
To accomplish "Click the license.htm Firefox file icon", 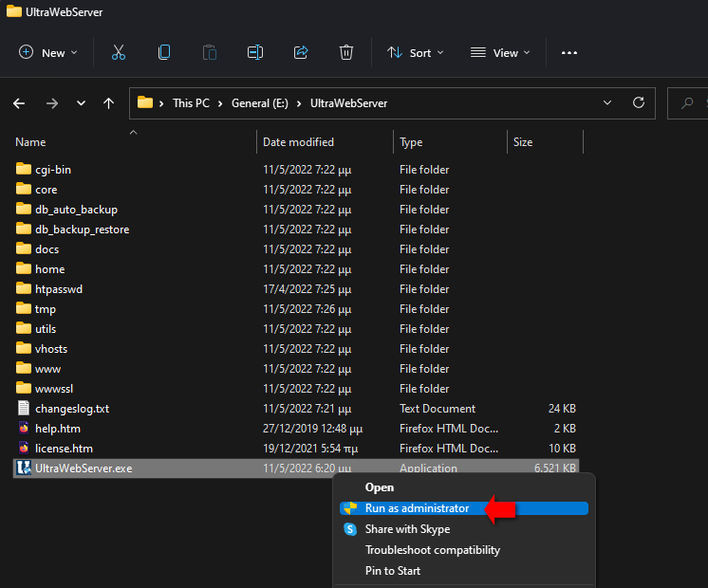I will pos(24,448).
